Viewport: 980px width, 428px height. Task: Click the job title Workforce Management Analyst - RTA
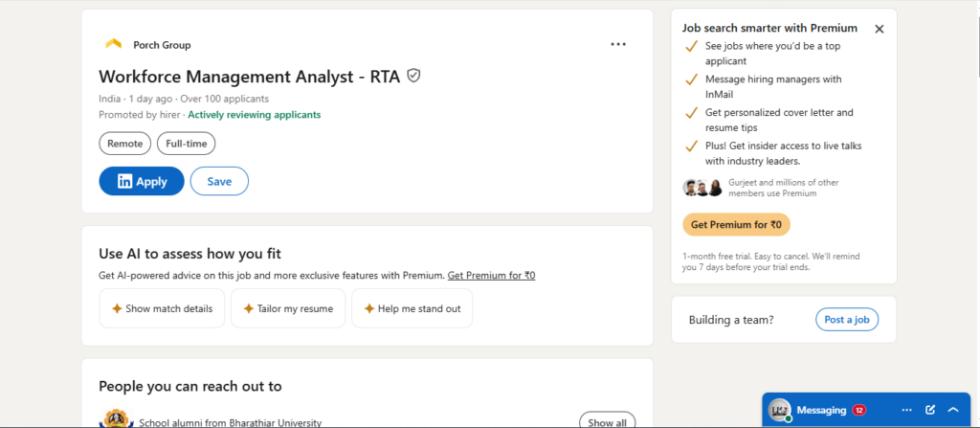coord(250,77)
